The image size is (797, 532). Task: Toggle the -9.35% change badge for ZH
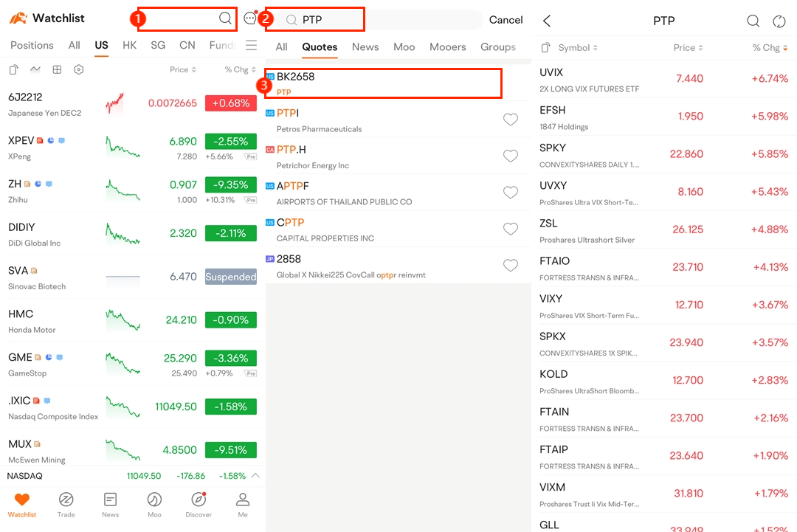click(x=231, y=184)
